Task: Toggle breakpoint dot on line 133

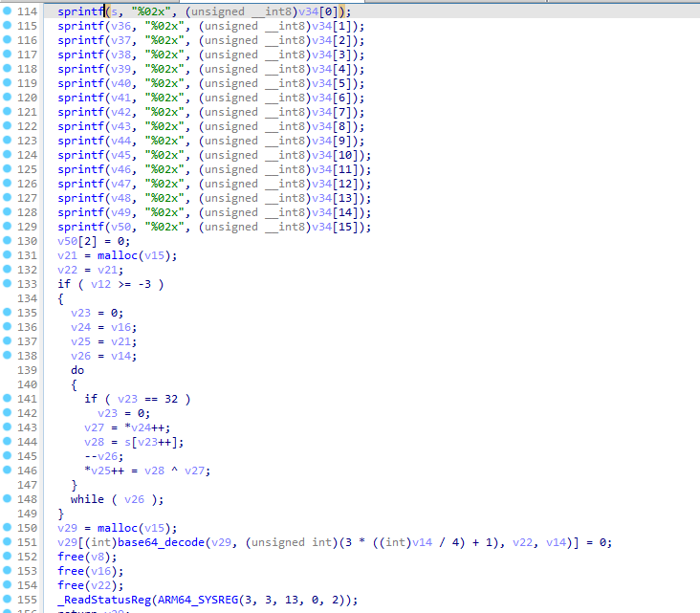Action: coord(7,283)
